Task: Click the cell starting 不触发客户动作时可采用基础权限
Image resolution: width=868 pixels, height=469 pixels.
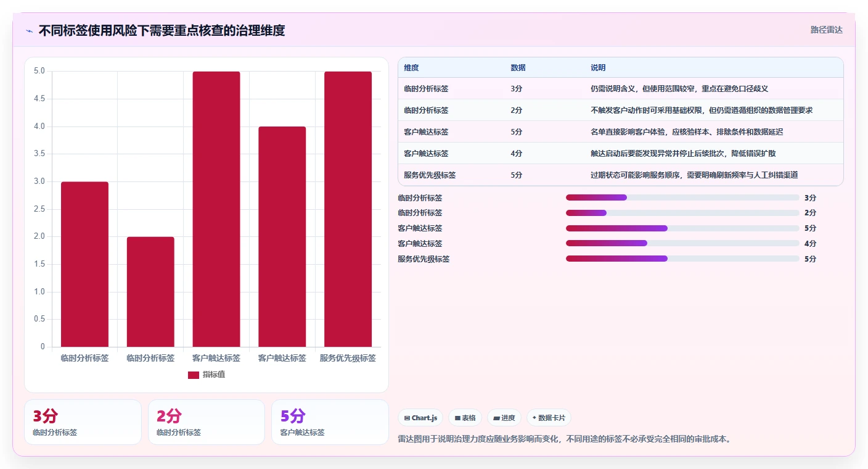Action: coord(702,110)
